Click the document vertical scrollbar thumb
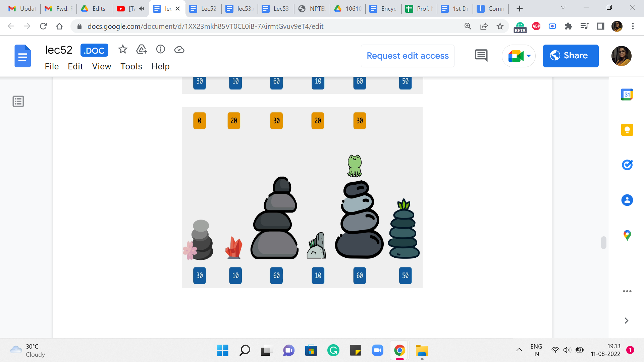The height and width of the screenshot is (362, 644). 603,243
